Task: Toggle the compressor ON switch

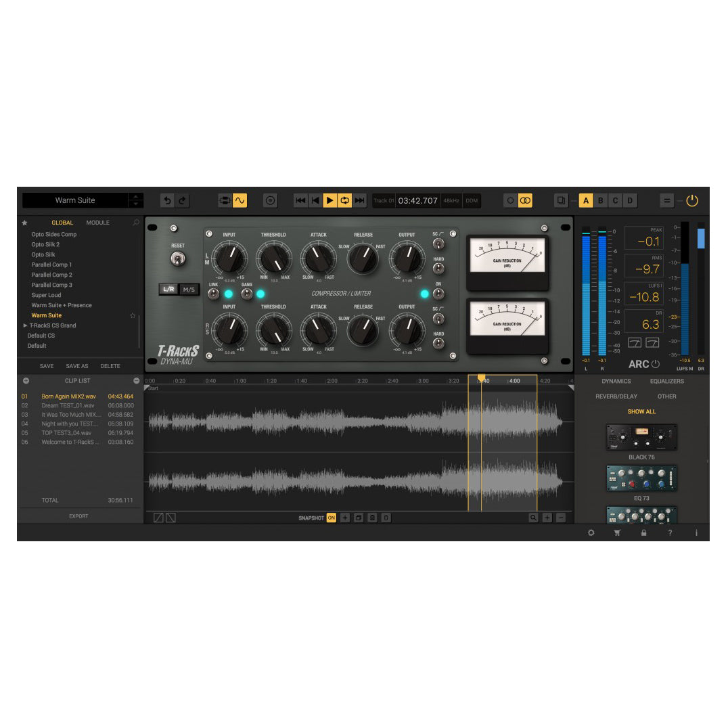Action: pos(438,294)
